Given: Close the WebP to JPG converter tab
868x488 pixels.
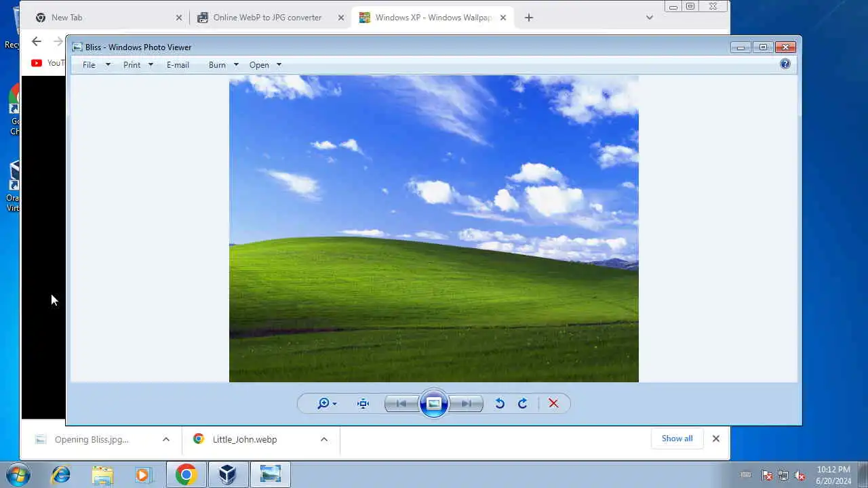Looking at the screenshot, I should (341, 18).
